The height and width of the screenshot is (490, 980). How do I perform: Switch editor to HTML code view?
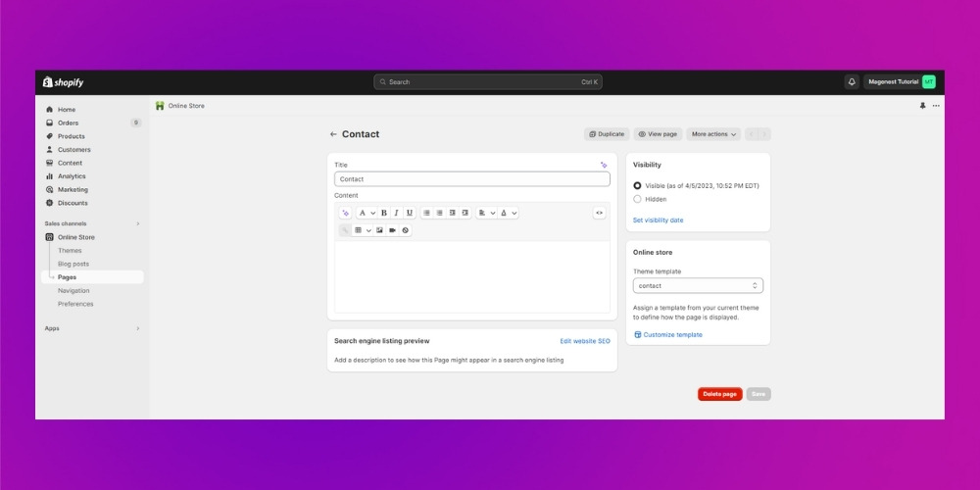coord(599,213)
